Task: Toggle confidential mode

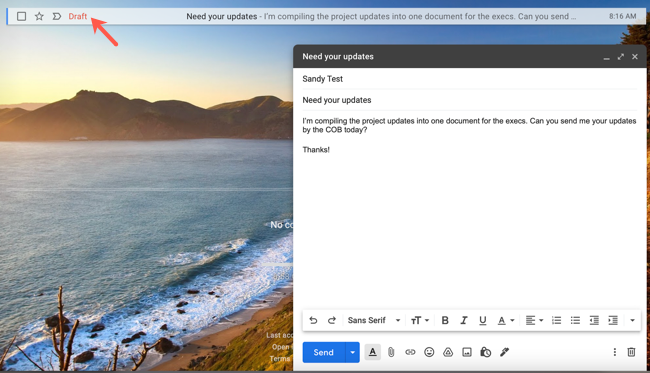Action: [485, 352]
